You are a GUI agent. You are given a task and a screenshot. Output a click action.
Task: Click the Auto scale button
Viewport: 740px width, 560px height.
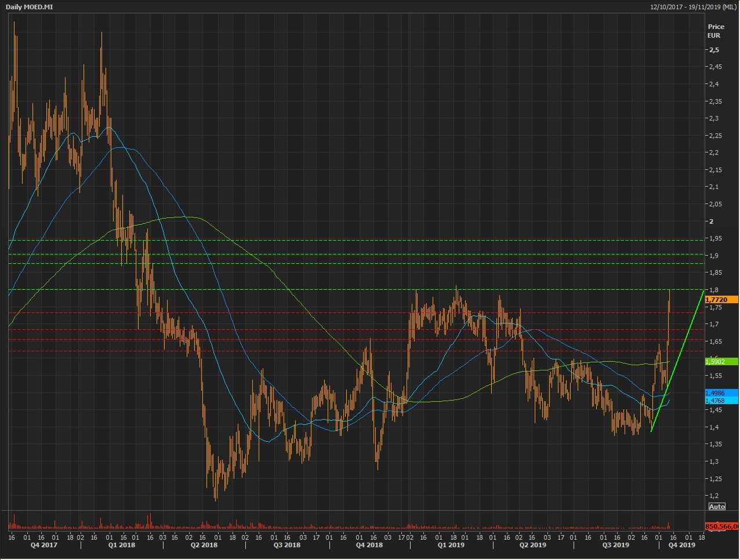click(x=717, y=507)
